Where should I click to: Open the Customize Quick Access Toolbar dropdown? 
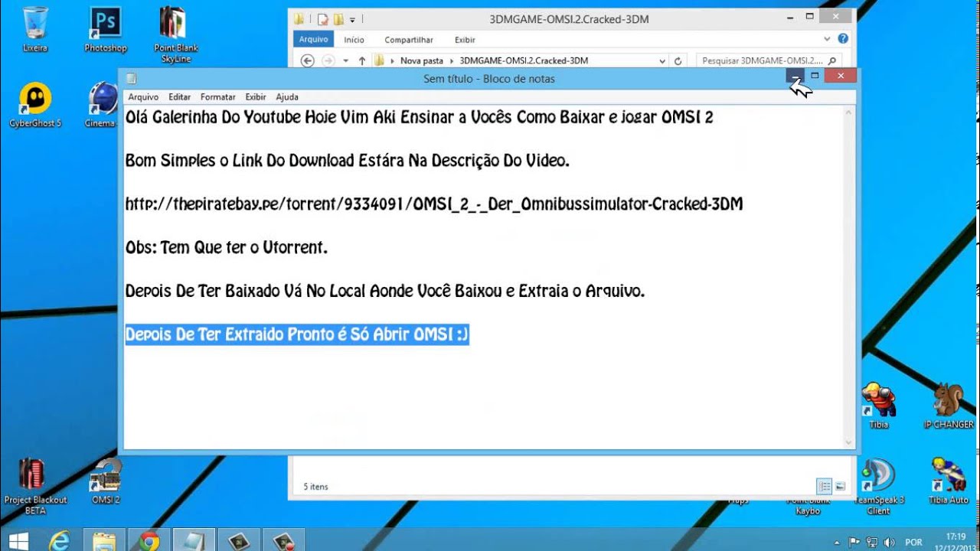pyautogui.click(x=352, y=19)
